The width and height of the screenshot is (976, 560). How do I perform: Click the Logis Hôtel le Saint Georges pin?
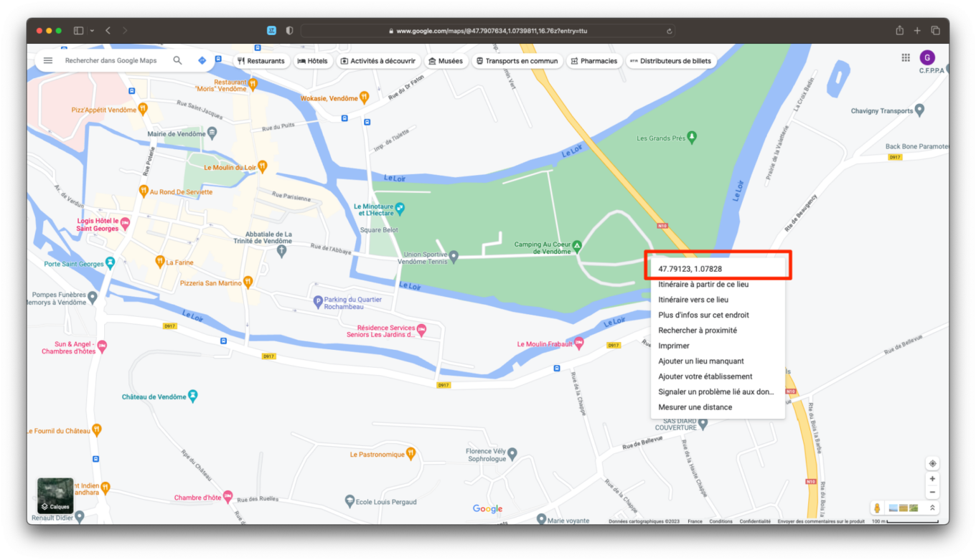coord(125,223)
